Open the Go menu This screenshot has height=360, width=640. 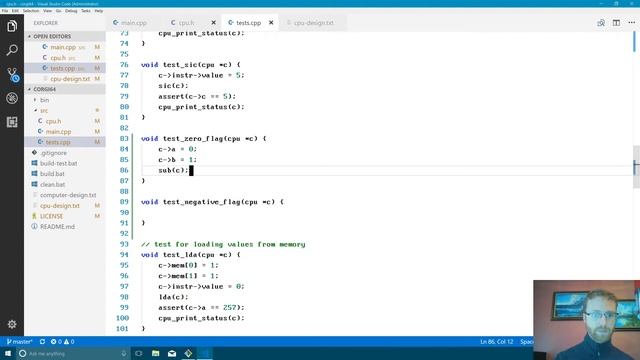[58, 11]
